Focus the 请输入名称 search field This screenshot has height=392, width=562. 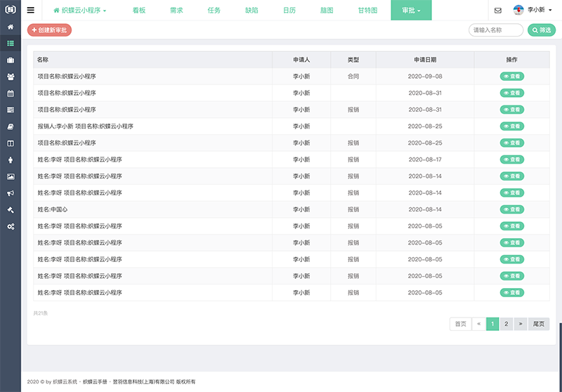point(495,30)
